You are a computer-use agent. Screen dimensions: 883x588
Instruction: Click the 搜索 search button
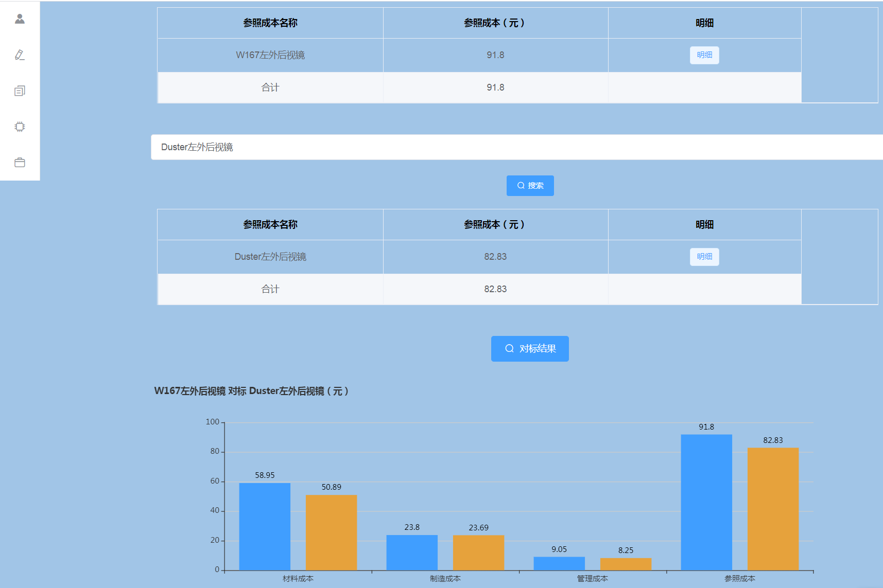[530, 186]
